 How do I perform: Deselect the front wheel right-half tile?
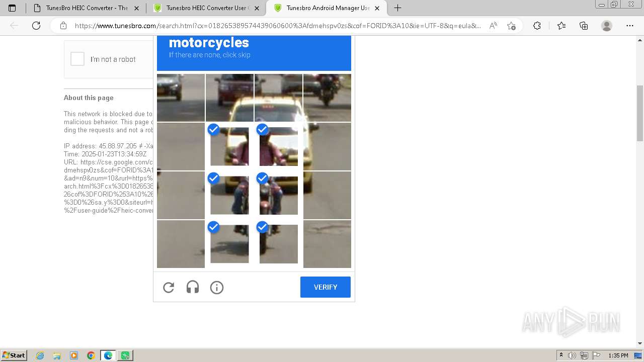point(278,244)
